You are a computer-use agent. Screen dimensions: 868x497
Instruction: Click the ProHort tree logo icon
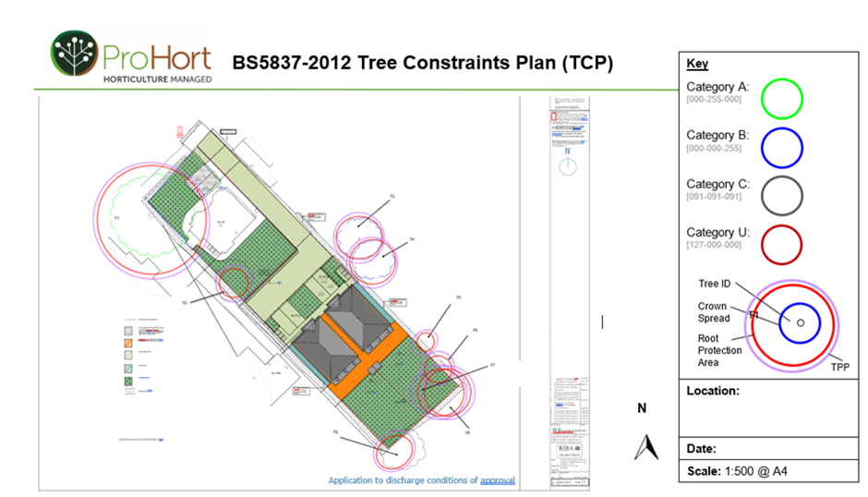point(75,54)
